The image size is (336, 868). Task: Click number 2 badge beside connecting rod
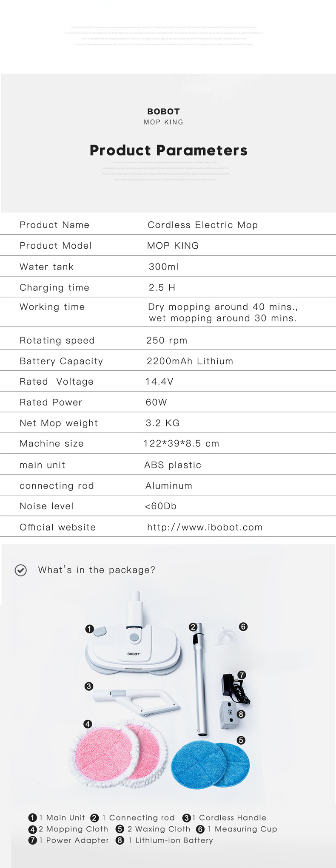pos(193,627)
